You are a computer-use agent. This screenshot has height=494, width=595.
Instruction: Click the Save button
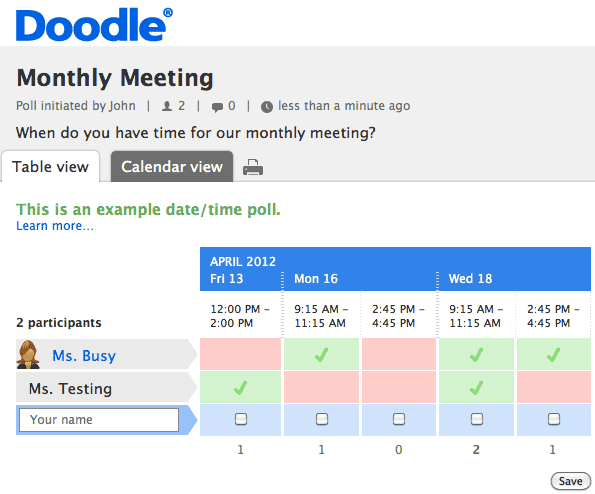pyautogui.click(x=570, y=481)
